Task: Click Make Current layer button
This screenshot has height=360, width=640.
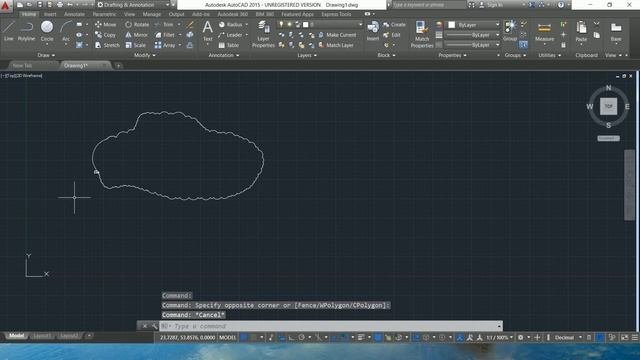Action: coord(337,35)
